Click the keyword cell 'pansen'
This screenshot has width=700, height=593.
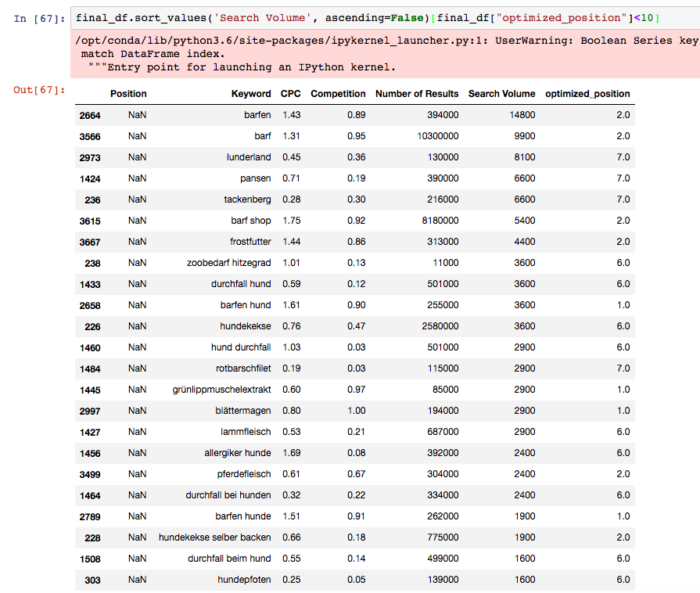pos(255,178)
